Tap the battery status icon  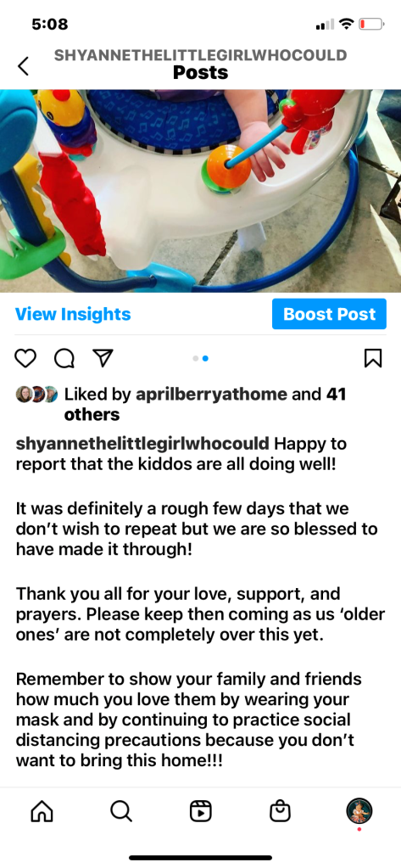coord(371,25)
